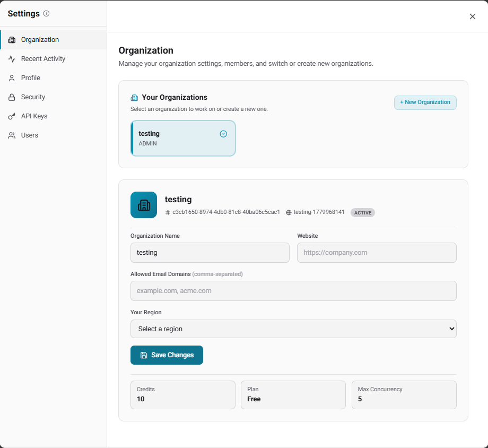Screen dimensions: 488x448
Task: Click the Your Organizations heading
Action: click(x=175, y=98)
